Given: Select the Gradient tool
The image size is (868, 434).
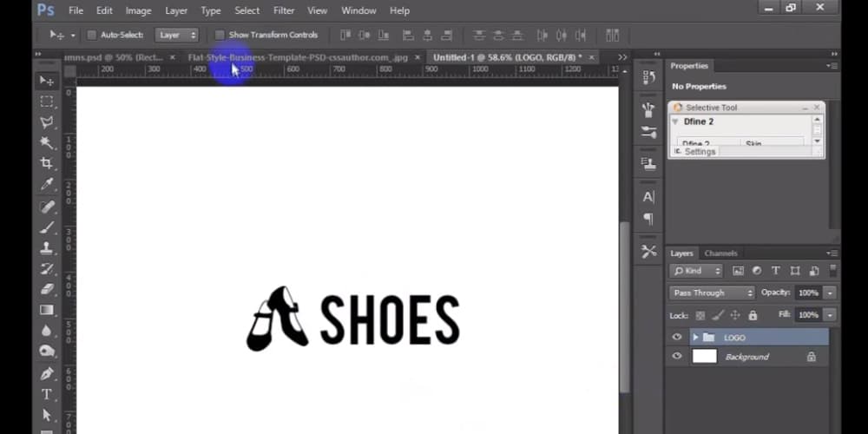Looking at the screenshot, I should (47, 310).
